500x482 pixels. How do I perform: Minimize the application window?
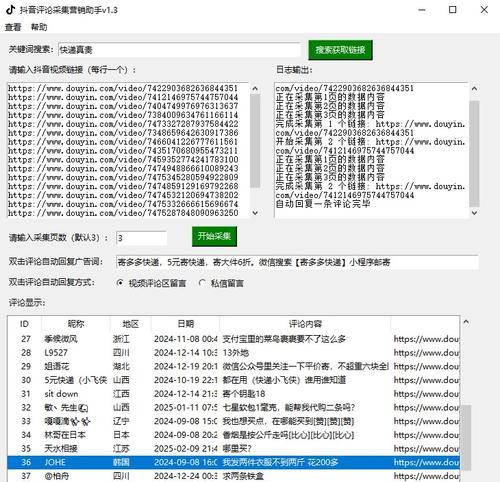tap(422, 10)
